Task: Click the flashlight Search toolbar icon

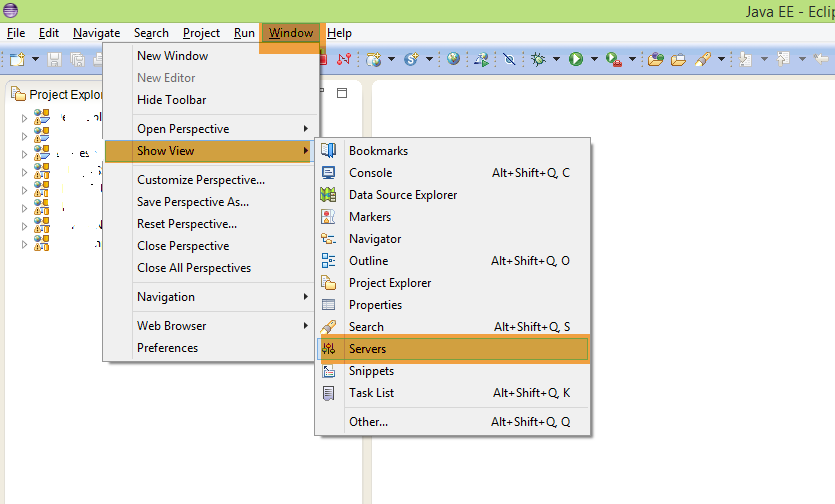Action: pyautogui.click(x=703, y=59)
